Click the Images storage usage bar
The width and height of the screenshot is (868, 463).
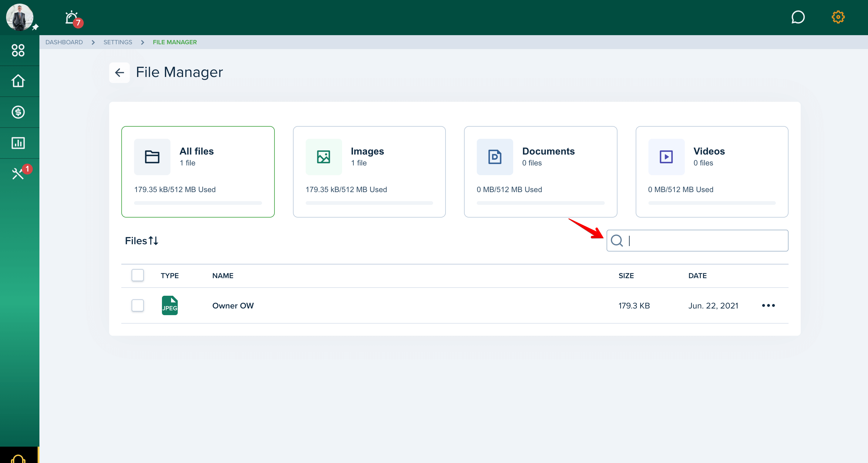(x=369, y=203)
